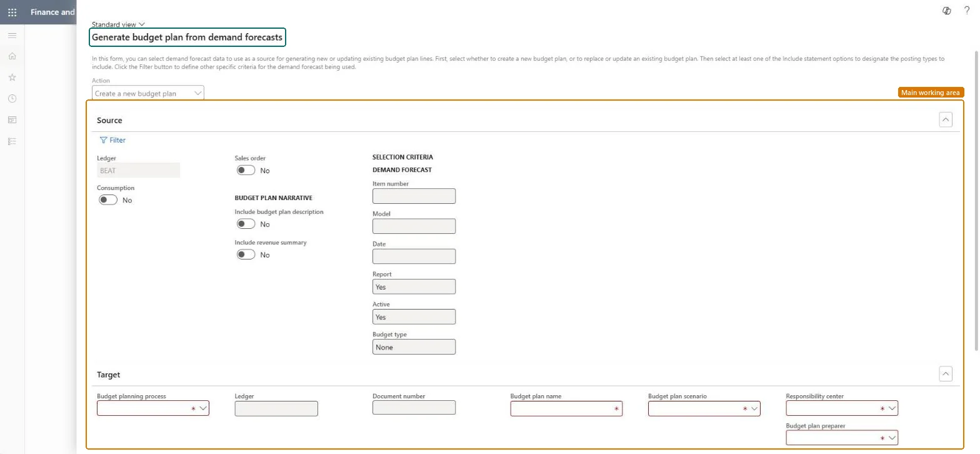Image resolution: width=980 pixels, height=454 pixels.
Task: Open Favorites star in the sidebar
Action: 12,78
